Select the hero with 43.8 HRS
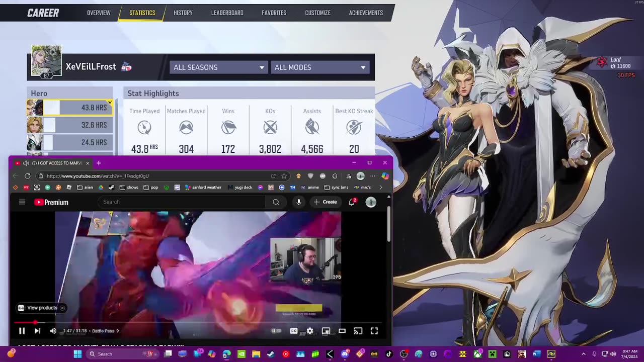644x362 pixels. tap(69, 108)
